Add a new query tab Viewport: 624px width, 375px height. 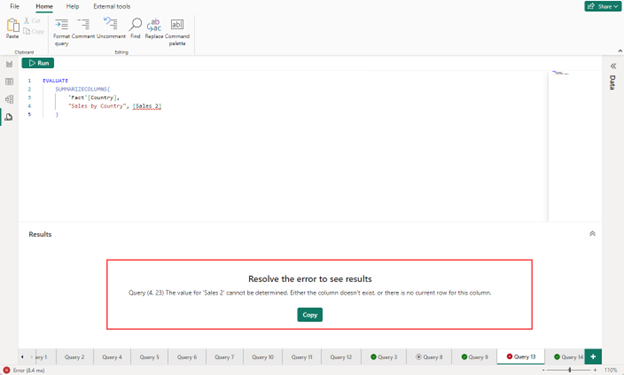(x=593, y=357)
